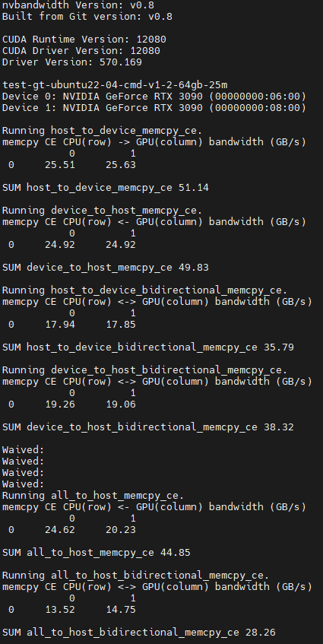
Task: Click the 20.23 bandwidth value
Action: pyautogui.click(x=121, y=530)
